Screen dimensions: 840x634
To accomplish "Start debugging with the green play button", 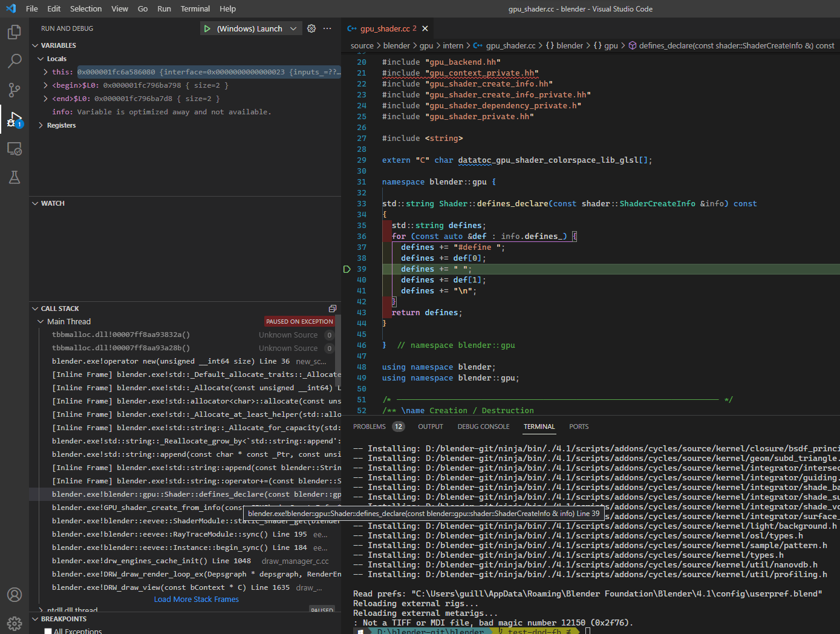I will click(206, 28).
